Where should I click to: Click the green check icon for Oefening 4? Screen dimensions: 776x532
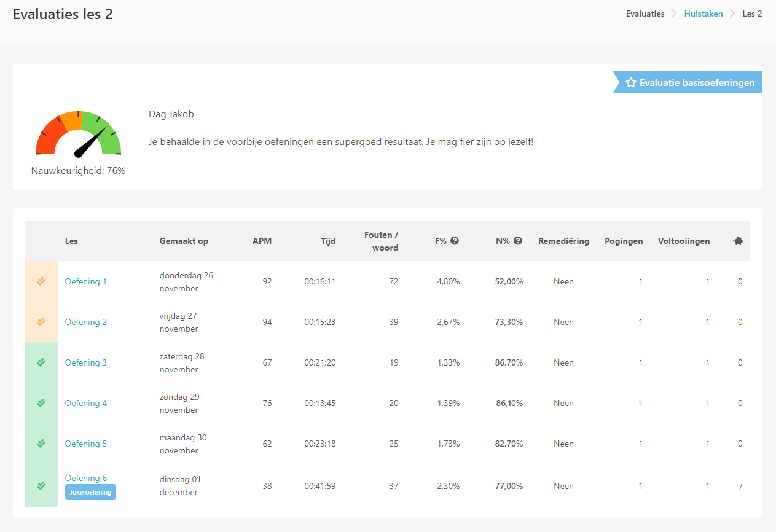pyautogui.click(x=41, y=403)
